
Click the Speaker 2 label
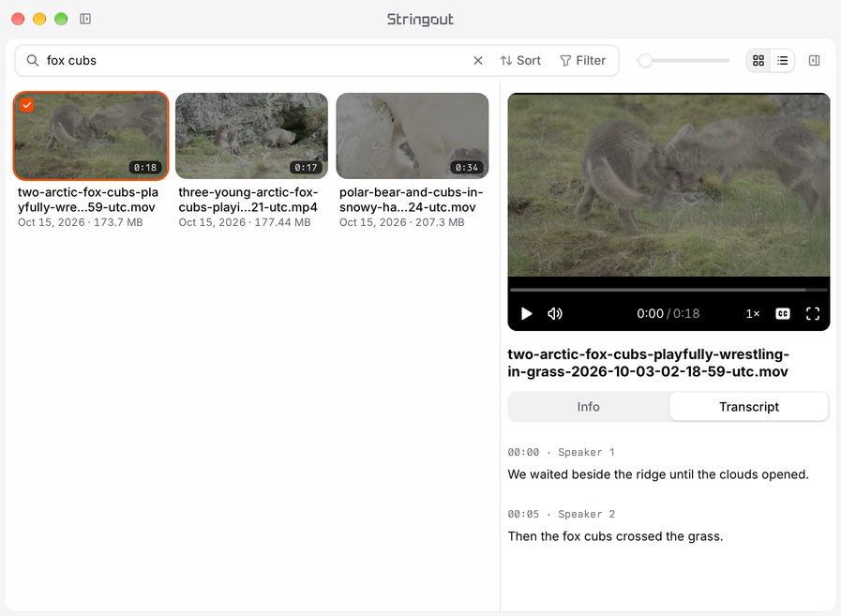pyautogui.click(x=586, y=514)
